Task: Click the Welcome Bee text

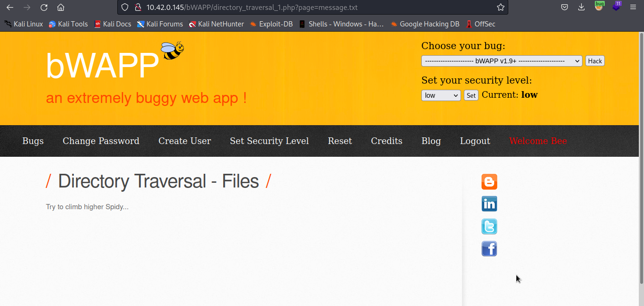Action: (x=538, y=141)
